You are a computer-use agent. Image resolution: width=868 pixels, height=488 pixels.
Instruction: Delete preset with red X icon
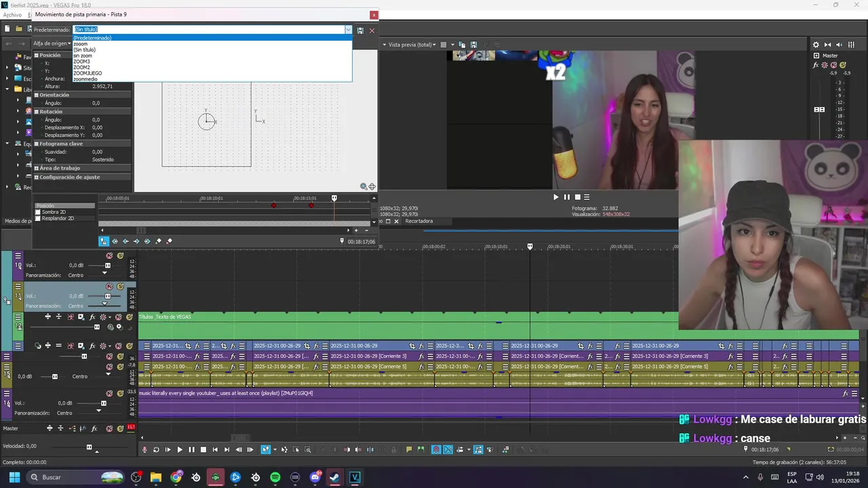pos(372,30)
